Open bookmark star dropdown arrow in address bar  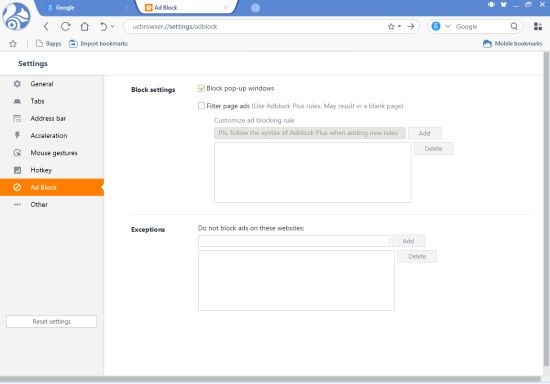400,26
